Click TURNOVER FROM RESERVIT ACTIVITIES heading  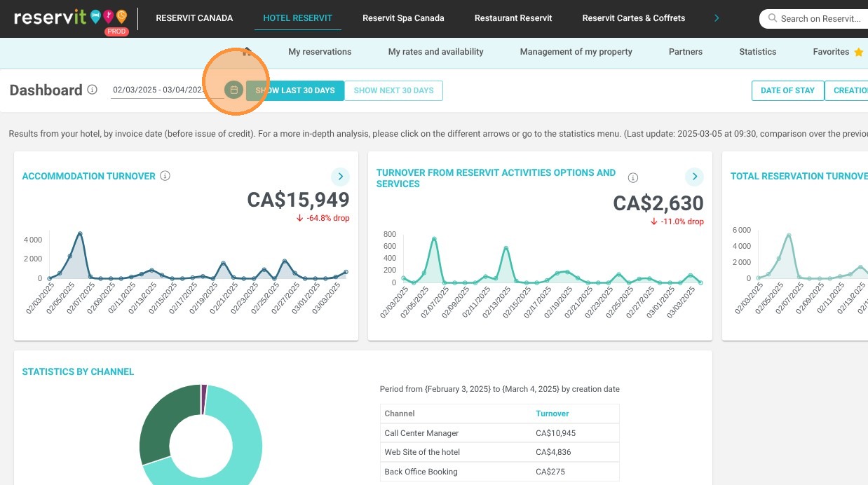496,178
